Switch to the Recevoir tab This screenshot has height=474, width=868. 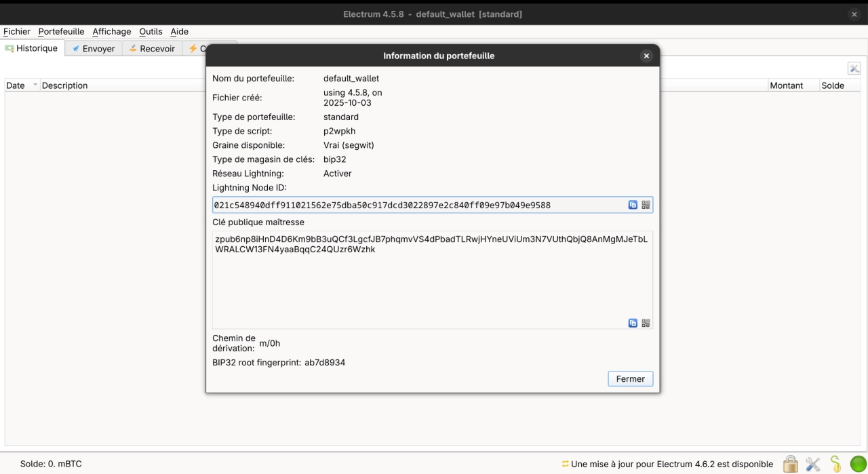click(153, 49)
